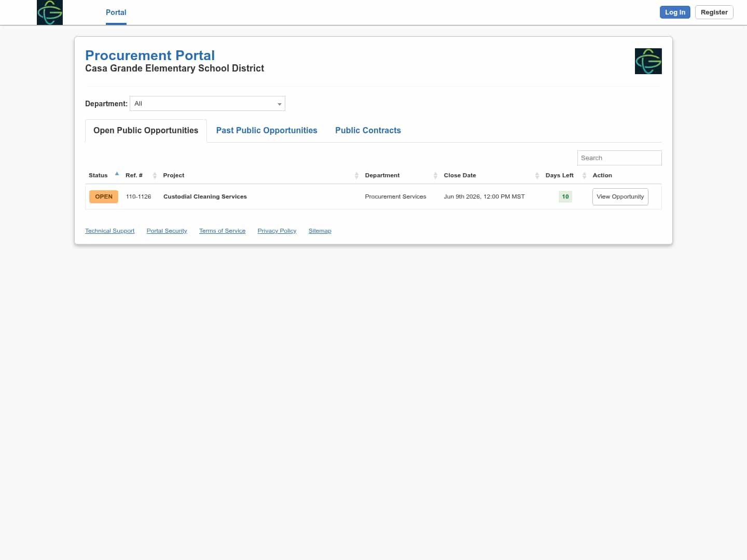747x560 pixels.
Task: Click the Jun 9th 2026 close date
Action: [x=484, y=197]
